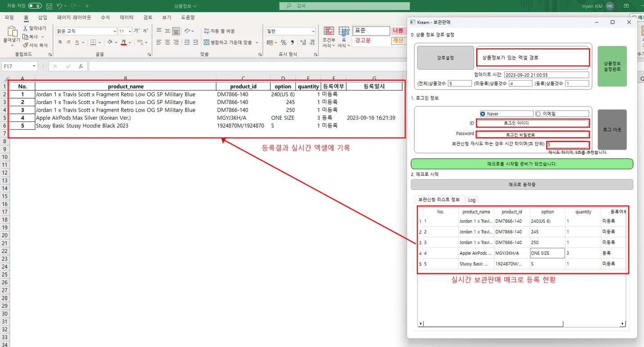Click the retry timer field showing 5
The height and width of the screenshot is (347, 644).
[x=568, y=144]
